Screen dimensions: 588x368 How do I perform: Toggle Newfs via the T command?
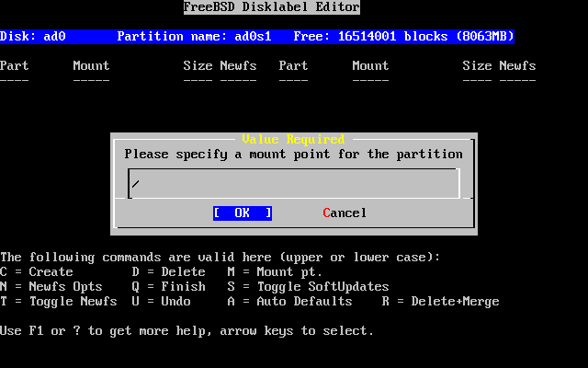point(59,302)
